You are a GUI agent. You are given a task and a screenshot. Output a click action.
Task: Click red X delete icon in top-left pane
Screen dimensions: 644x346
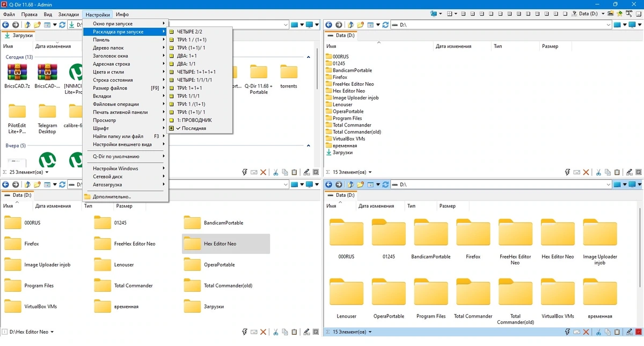(263, 172)
